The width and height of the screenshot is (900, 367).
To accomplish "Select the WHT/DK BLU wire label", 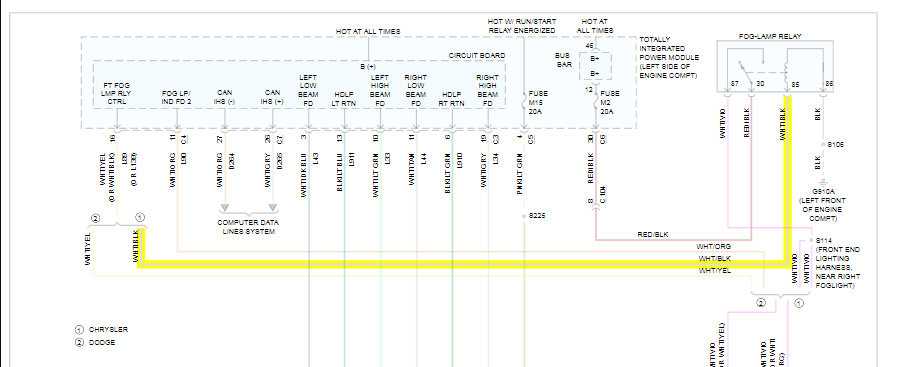I will click(x=304, y=175).
